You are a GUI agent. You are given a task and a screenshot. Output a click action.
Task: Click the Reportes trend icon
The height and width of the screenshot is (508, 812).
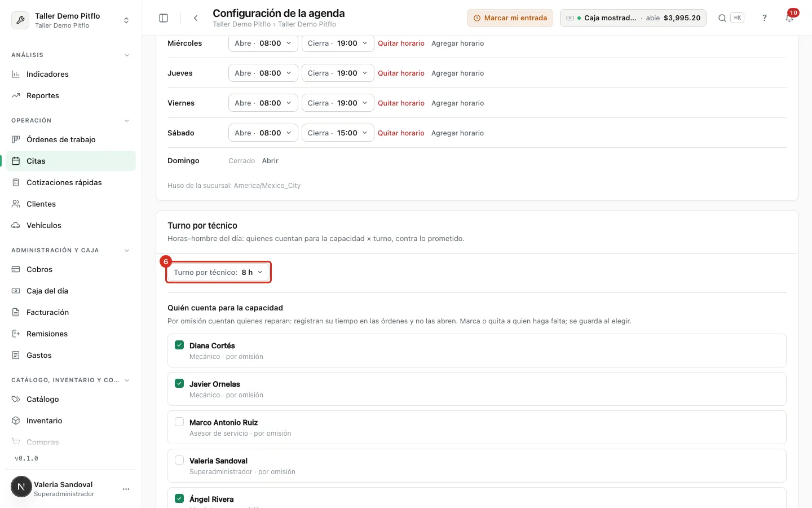pos(16,95)
